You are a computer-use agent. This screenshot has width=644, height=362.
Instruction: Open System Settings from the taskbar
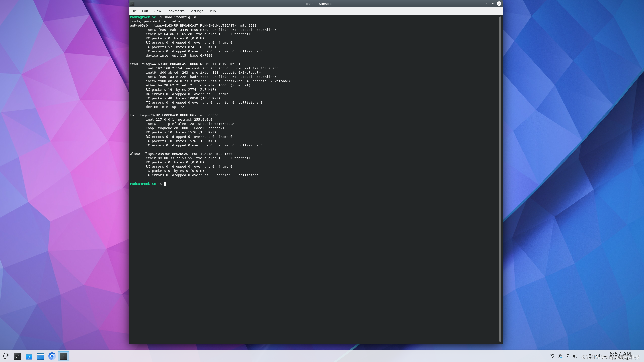coord(17,356)
